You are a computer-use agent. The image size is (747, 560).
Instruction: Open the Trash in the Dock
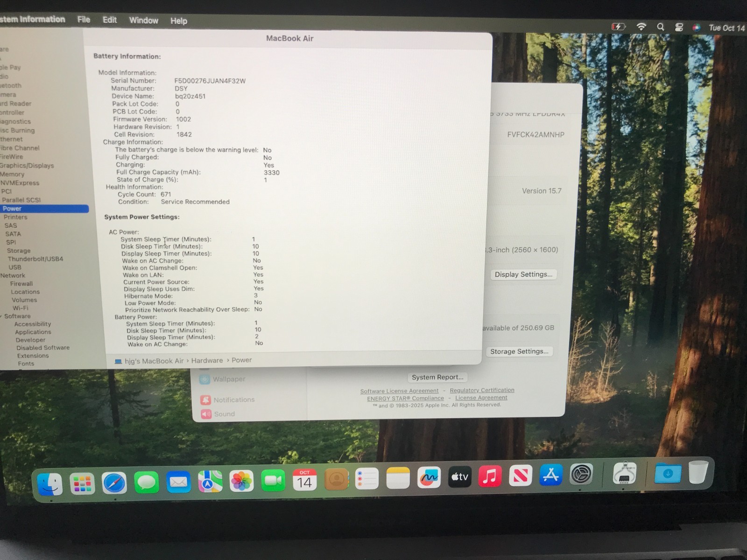(x=698, y=471)
